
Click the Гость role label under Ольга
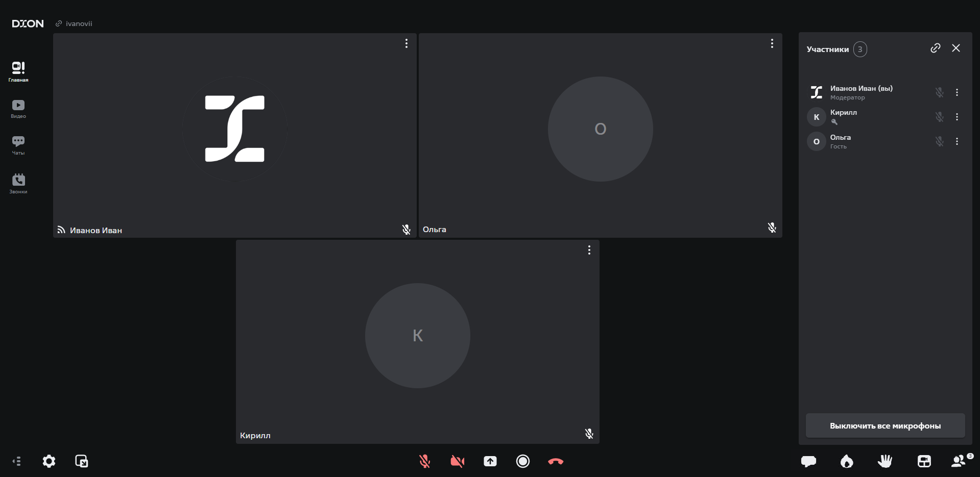pos(839,146)
